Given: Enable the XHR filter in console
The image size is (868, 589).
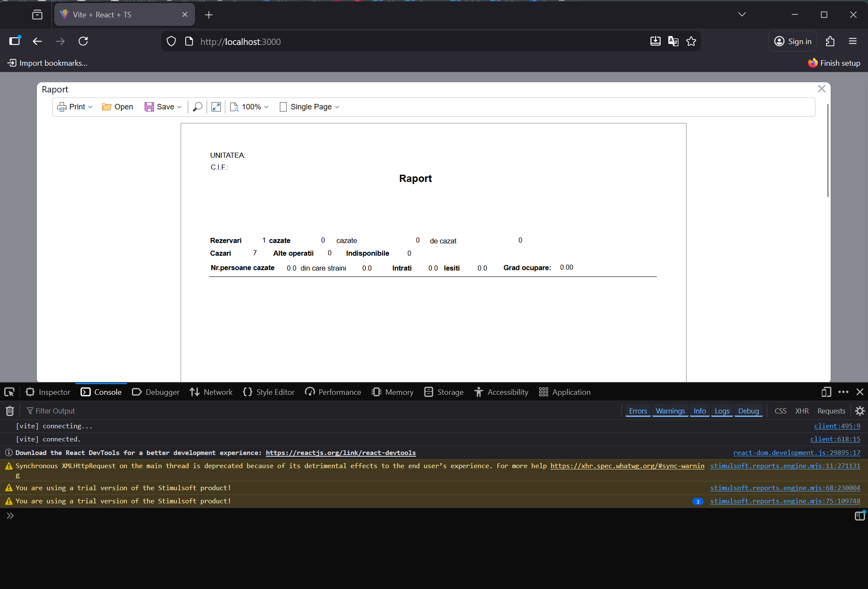Looking at the screenshot, I should pyautogui.click(x=802, y=410).
